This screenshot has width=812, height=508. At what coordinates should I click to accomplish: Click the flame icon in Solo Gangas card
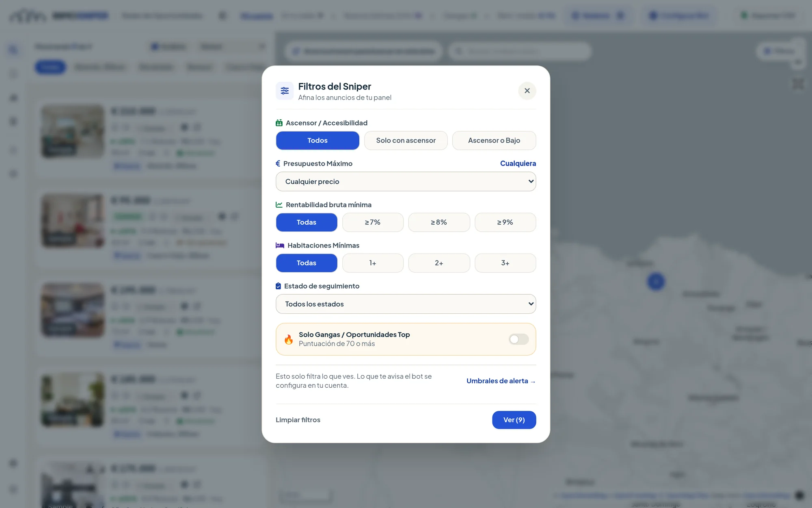[x=289, y=339]
